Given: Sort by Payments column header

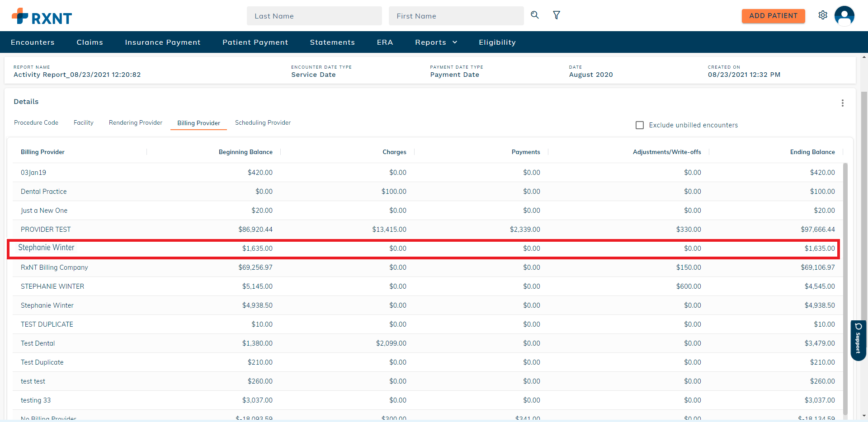Looking at the screenshot, I should tap(526, 152).
